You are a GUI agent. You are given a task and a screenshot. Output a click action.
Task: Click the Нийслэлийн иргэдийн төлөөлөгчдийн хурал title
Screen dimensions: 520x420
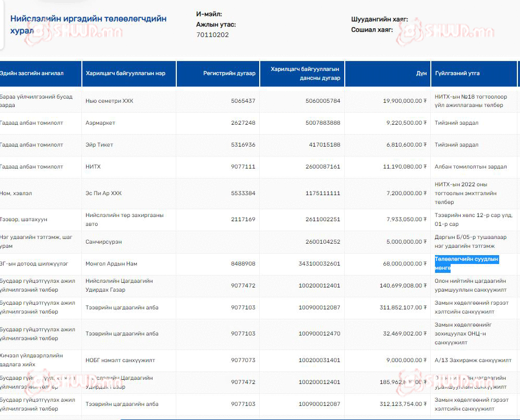click(x=88, y=24)
